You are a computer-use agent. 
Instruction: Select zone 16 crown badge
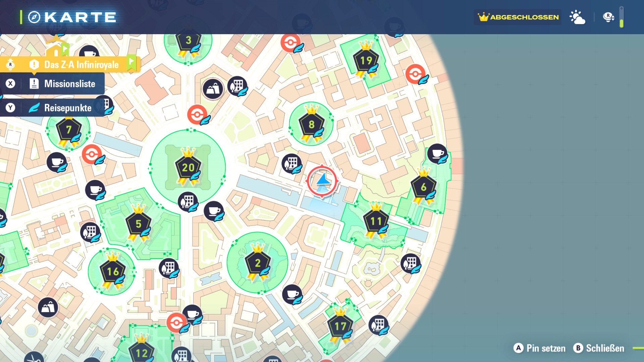[x=113, y=271]
